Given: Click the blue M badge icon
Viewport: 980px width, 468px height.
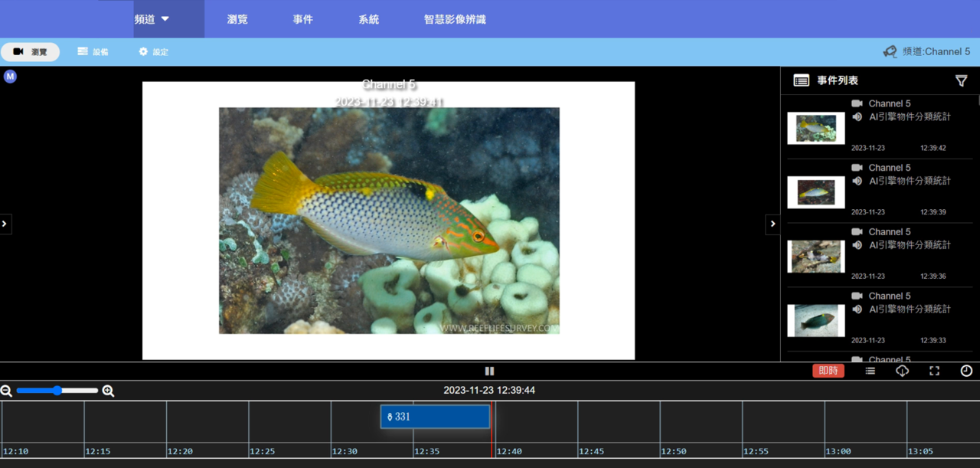Looking at the screenshot, I should click(10, 77).
